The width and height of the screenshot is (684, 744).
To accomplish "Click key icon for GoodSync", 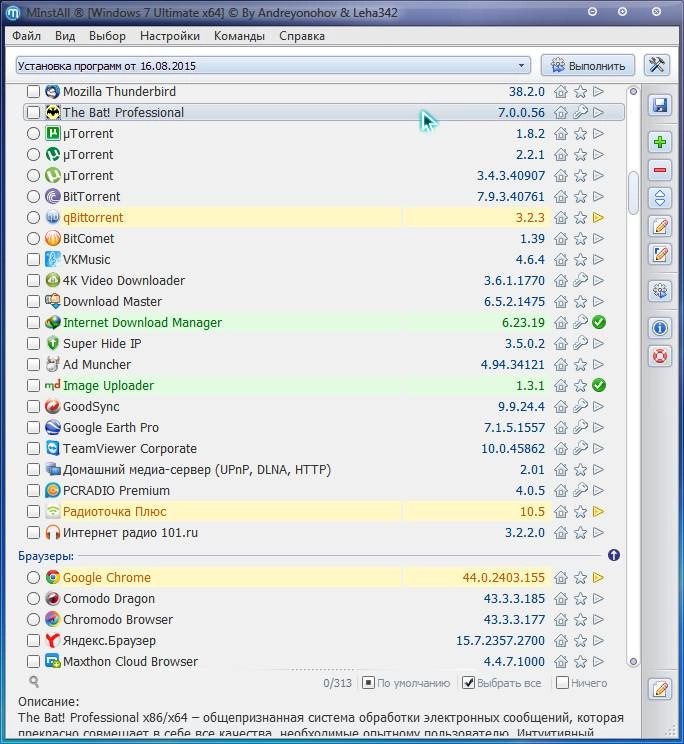I will point(580,407).
